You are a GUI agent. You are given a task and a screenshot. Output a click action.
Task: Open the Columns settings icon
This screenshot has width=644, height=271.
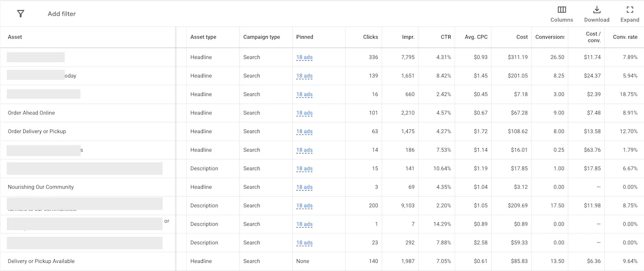(x=562, y=10)
